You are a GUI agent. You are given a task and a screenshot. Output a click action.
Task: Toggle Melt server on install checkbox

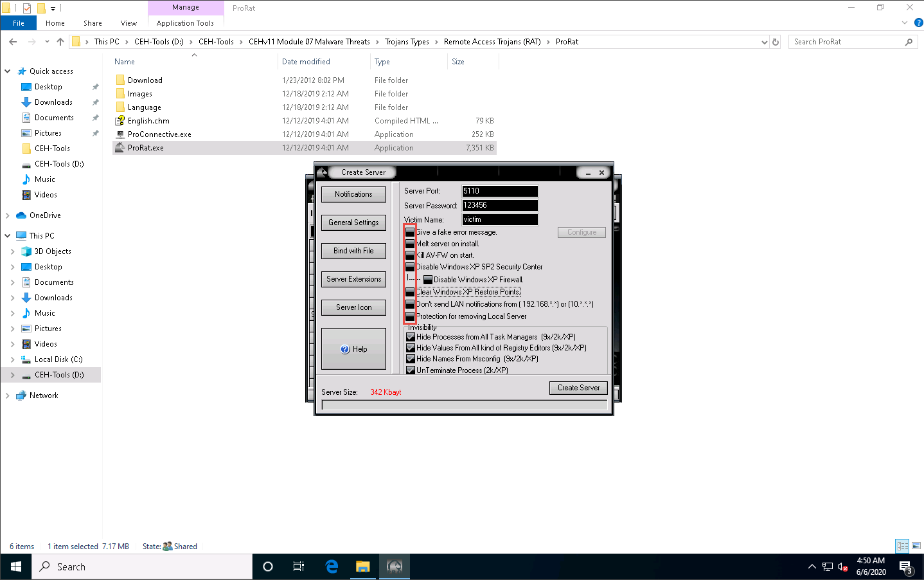pyautogui.click(x=410, y=244)
